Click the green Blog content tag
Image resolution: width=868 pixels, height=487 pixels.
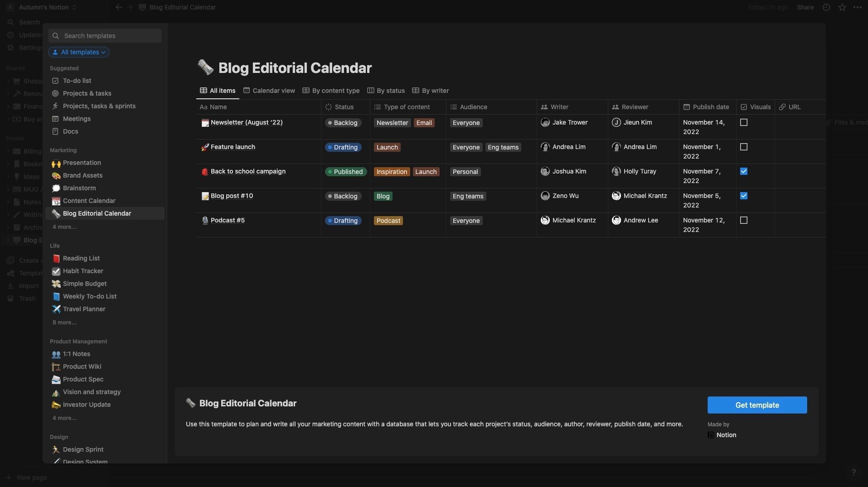(x=383, y=197)
